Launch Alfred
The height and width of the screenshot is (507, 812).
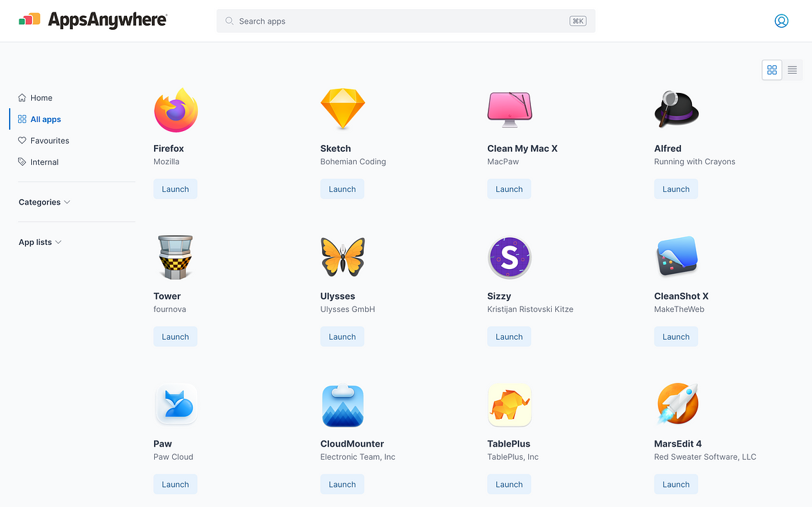point(676,189)
